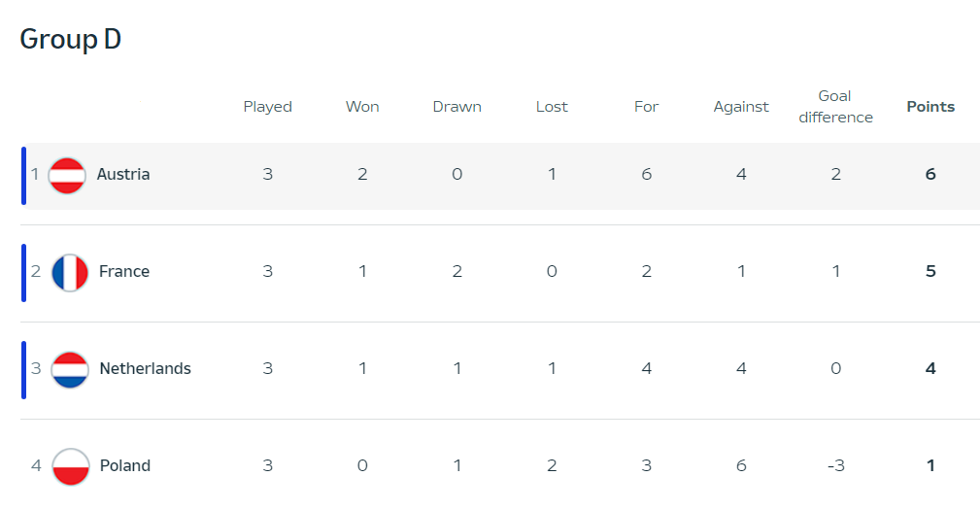This screenshot has width=980, height=510.
Task: Click Austria's points value of 6
Action: click(930, 175)
